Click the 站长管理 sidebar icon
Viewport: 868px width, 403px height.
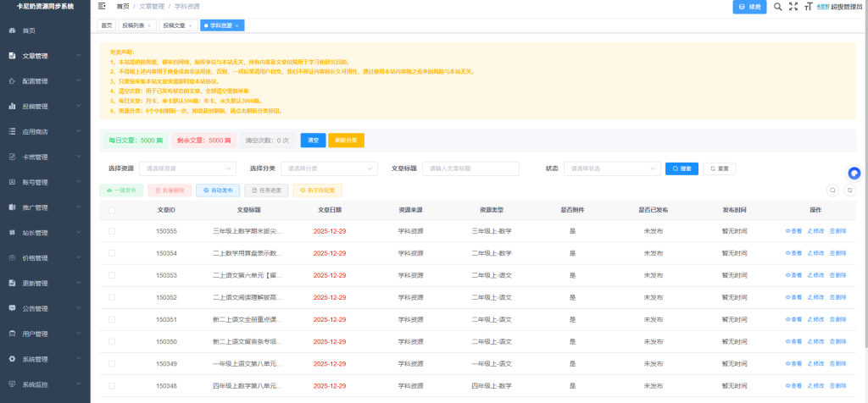[x=12, y=233]
